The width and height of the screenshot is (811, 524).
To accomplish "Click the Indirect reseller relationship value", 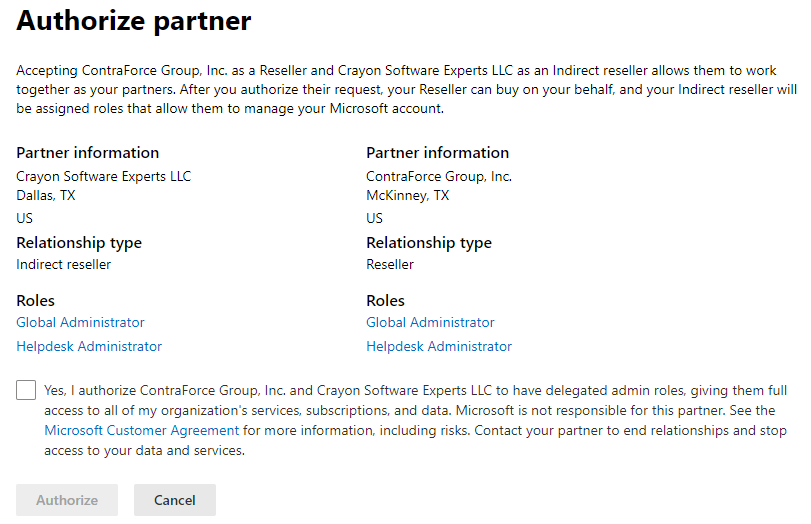I will (64, 264).
